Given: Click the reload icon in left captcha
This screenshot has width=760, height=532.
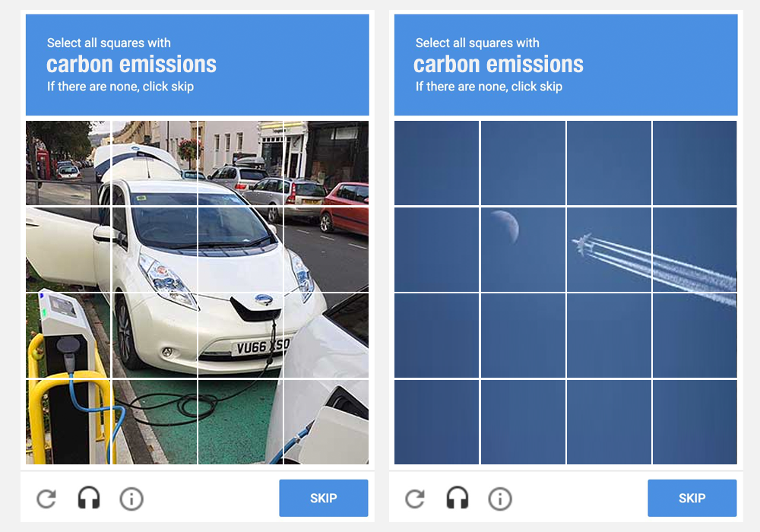Looking at the screenshot, I should pyautogui.click(x=46, y=499).
